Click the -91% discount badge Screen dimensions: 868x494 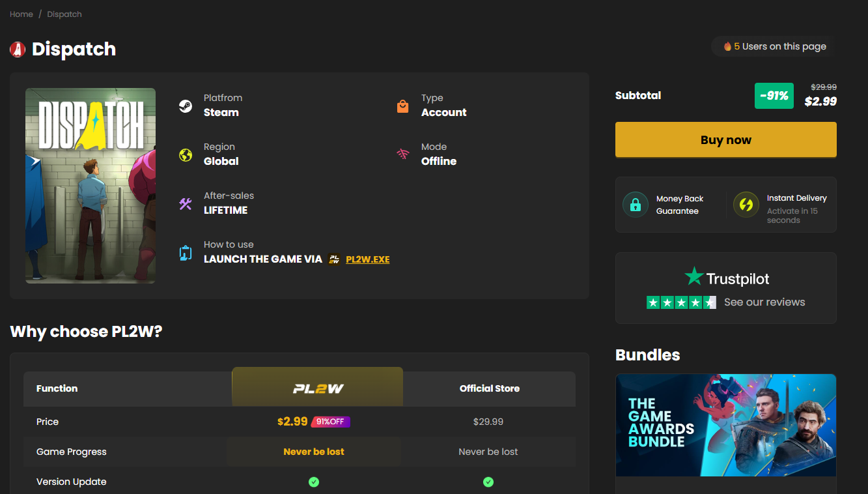coord(774,96)
